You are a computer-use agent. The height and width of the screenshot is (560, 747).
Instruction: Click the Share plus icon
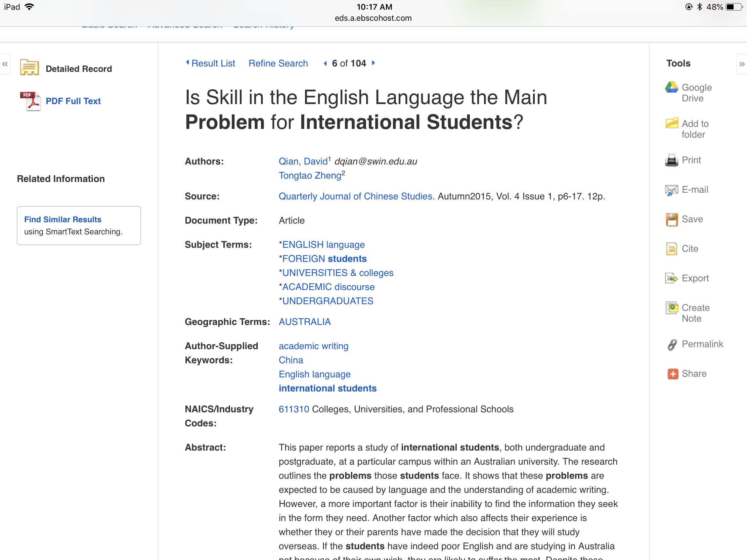(673, 374)
